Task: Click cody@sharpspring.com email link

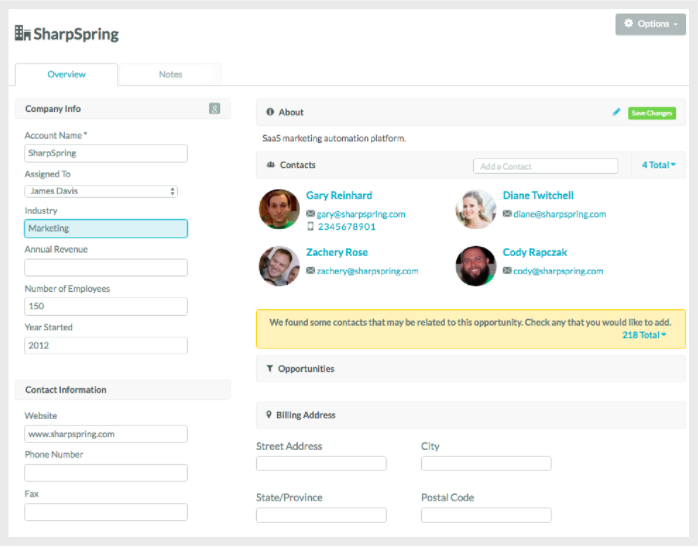Action: pyautogui.click(x=558, y=271)
